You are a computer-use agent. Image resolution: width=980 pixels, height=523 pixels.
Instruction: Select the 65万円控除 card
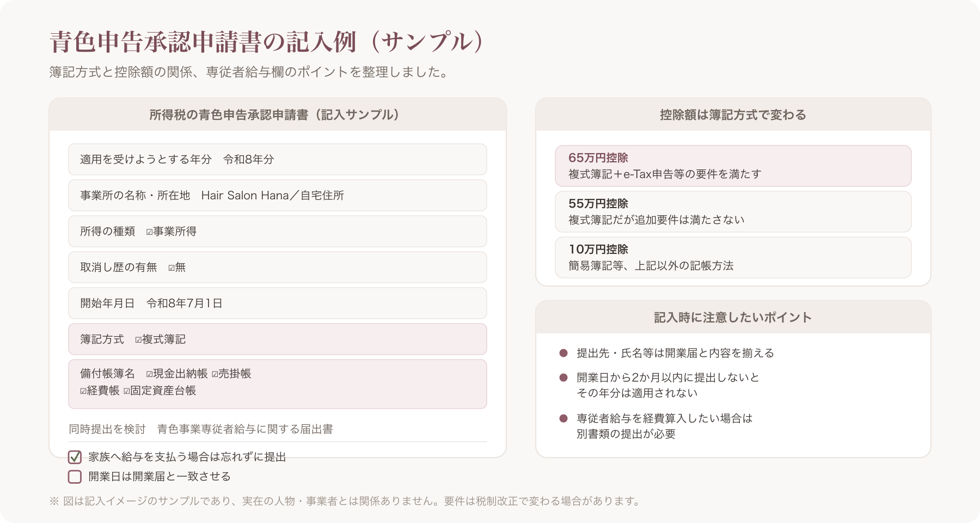click(733, 166)
